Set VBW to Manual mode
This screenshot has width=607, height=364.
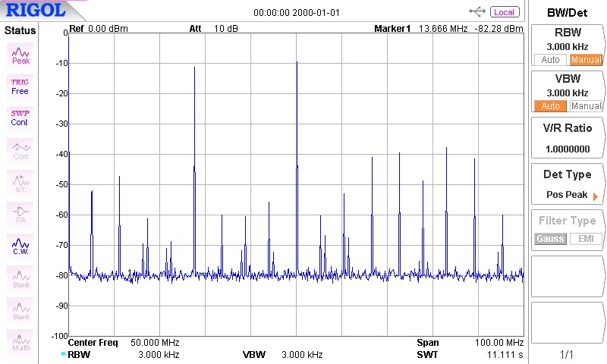pyautogui.click(x=586, y=106)
